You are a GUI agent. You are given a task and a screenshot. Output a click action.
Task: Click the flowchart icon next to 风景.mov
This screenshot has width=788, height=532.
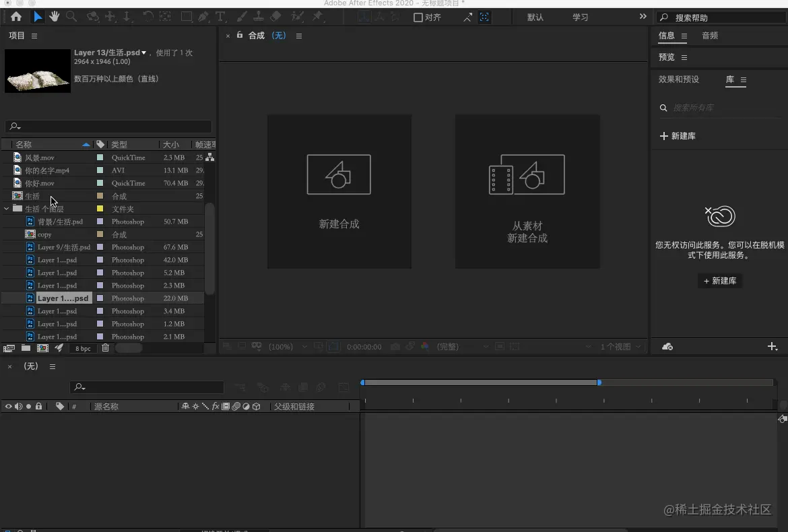click(210, 157)
